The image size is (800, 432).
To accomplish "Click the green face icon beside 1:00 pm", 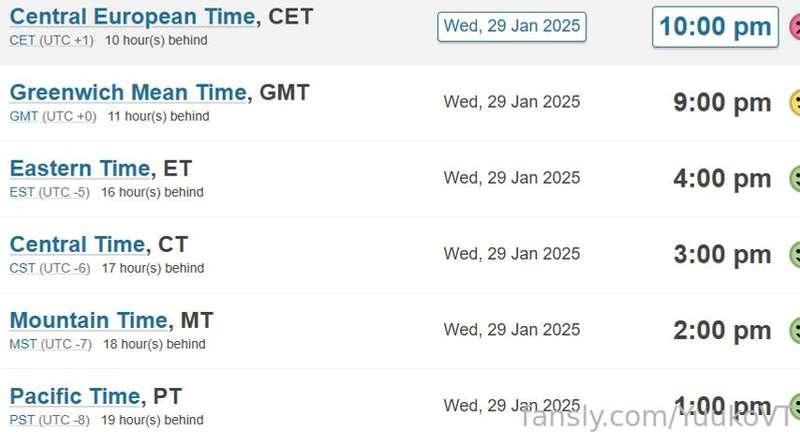I will click(x=795, y=406).
